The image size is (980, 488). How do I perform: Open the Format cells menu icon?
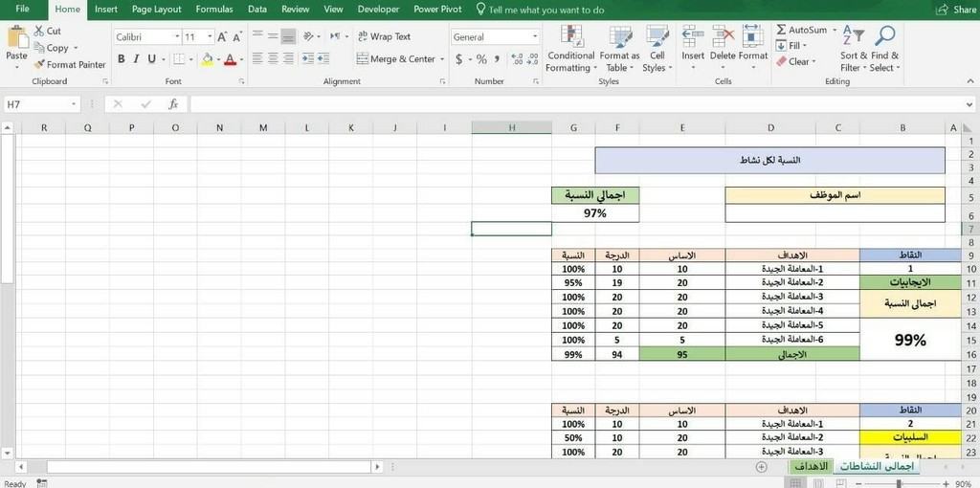click(x=752, y=35)
